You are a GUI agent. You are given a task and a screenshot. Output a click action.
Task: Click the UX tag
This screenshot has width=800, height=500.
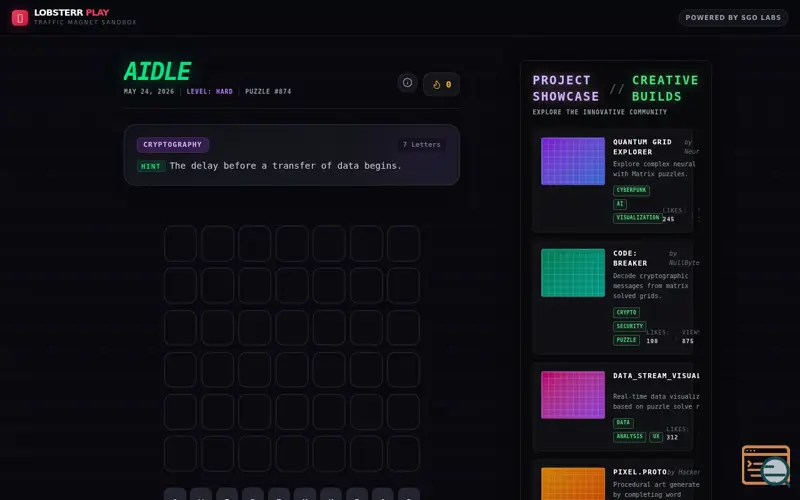656,437
